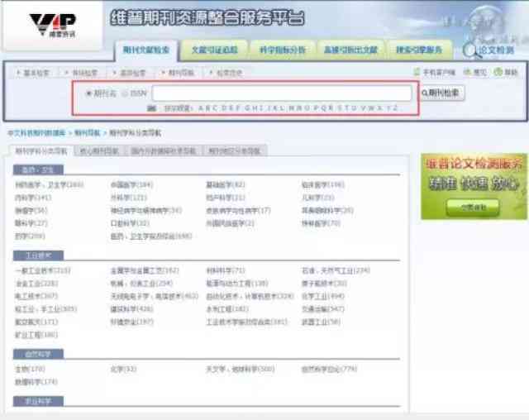Viewport: 529px width, 420px height.
Task: Click the 维普论文检测服务 advertisement banner
Action: pos(474,187)
